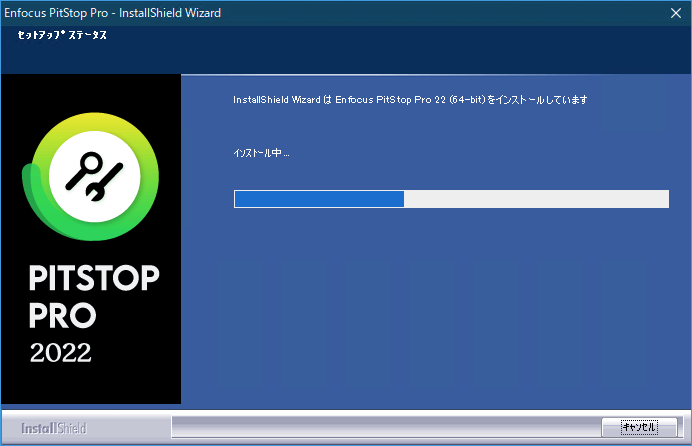Click the PITSTOP PRO 2022 product name

(x=94, y=314)
